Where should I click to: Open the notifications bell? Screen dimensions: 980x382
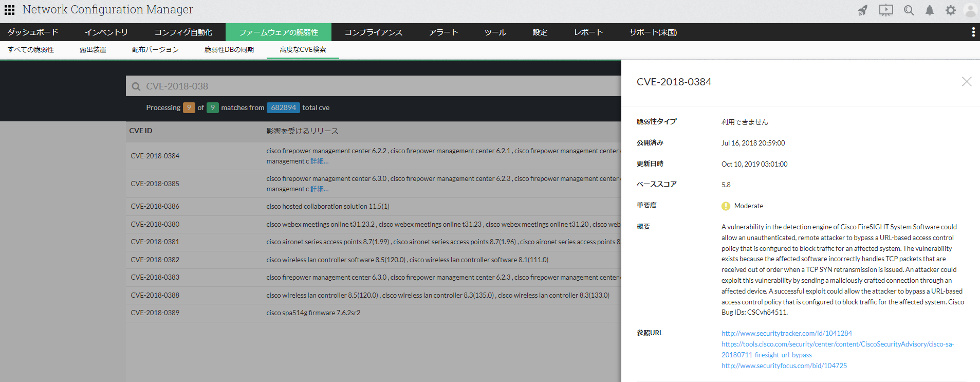point(930,10)
